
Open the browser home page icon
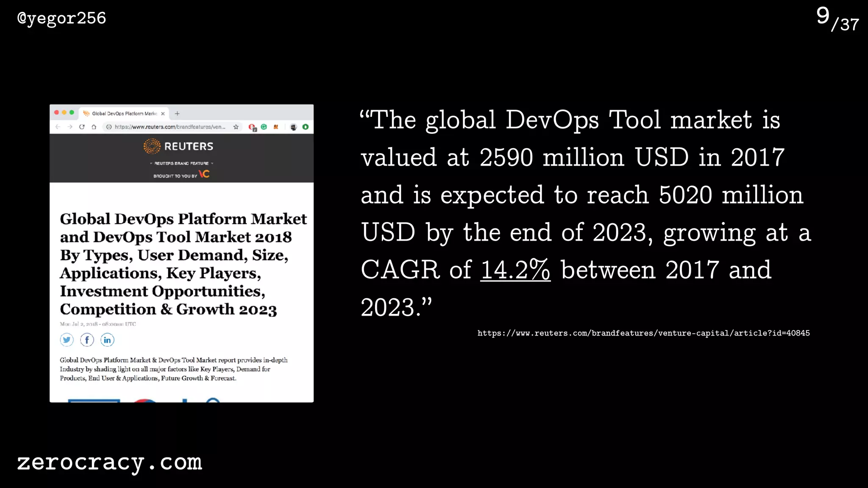pyautogui.click(x=94, y=127)
